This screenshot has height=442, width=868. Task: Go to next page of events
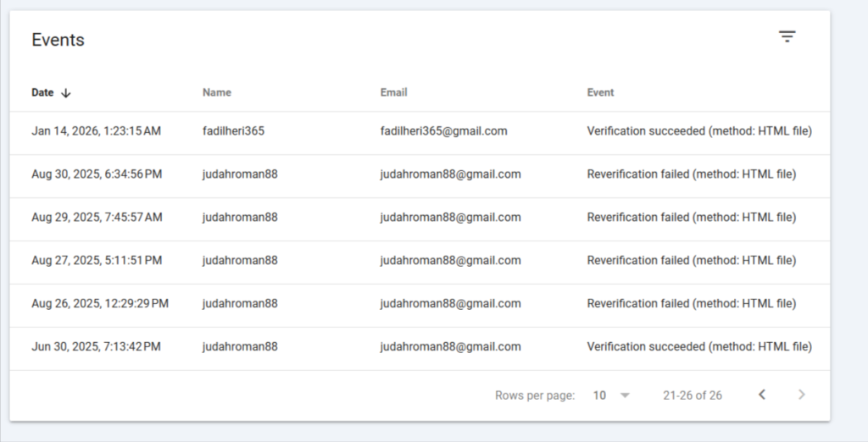coord(802,395)
